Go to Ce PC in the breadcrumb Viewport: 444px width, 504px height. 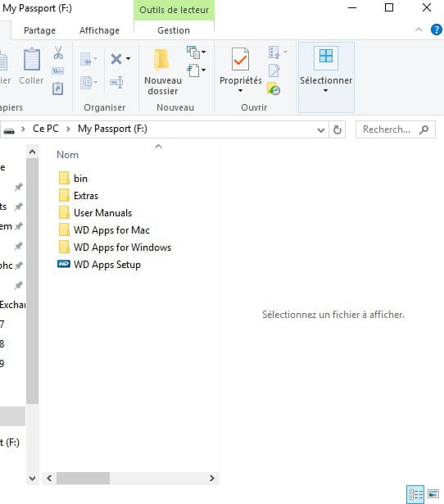(x=46, y=129)
